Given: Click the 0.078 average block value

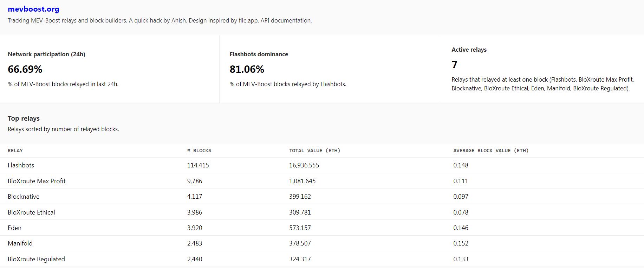Looking at the screenshot, I should 461,212.
